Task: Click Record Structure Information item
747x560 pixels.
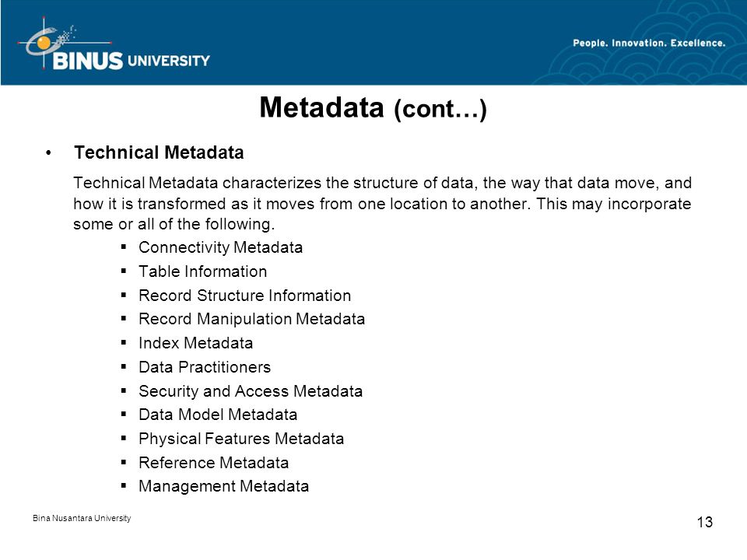Action: tap(244, 296)
